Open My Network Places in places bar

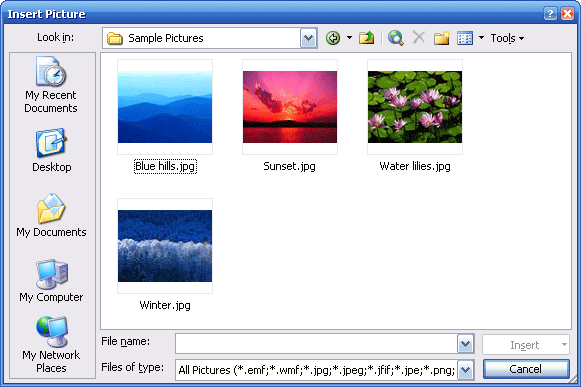coord(51,345)
